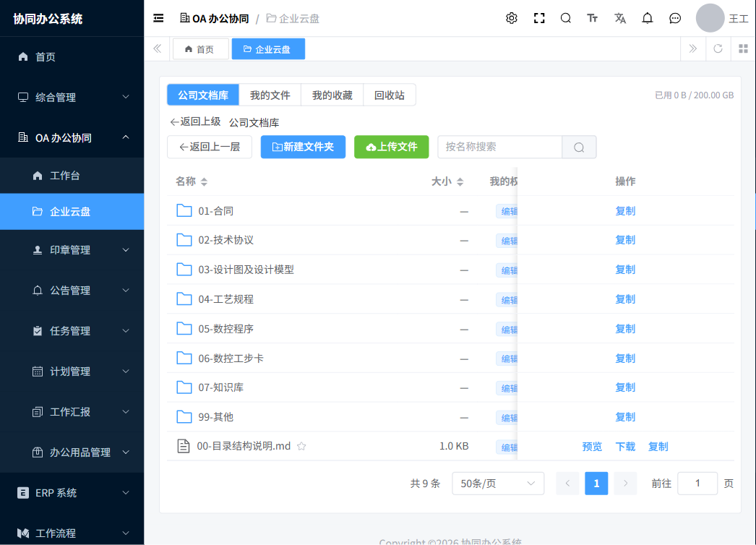Expand the 工作流程 sidebar menu
The width and height of the screenshot is (756, 545).
pyautogui.click(x=72, y=533)
